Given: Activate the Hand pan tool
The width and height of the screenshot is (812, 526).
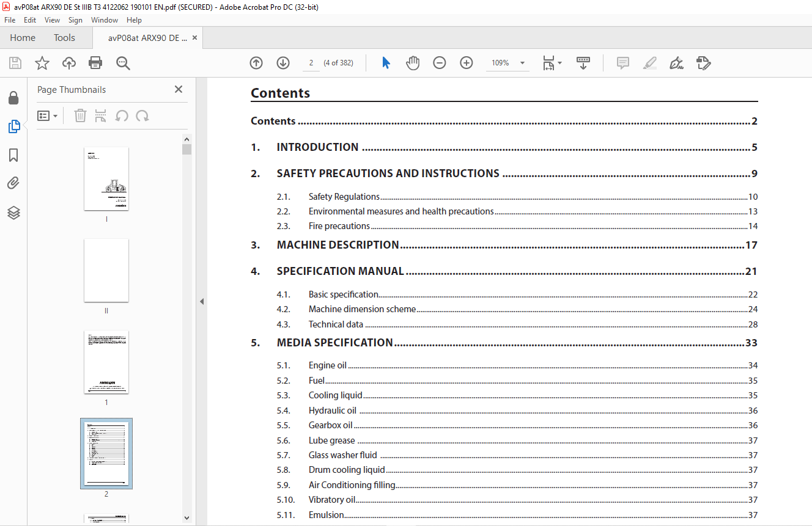Looking at the screenshot, I should pos(413,63).
